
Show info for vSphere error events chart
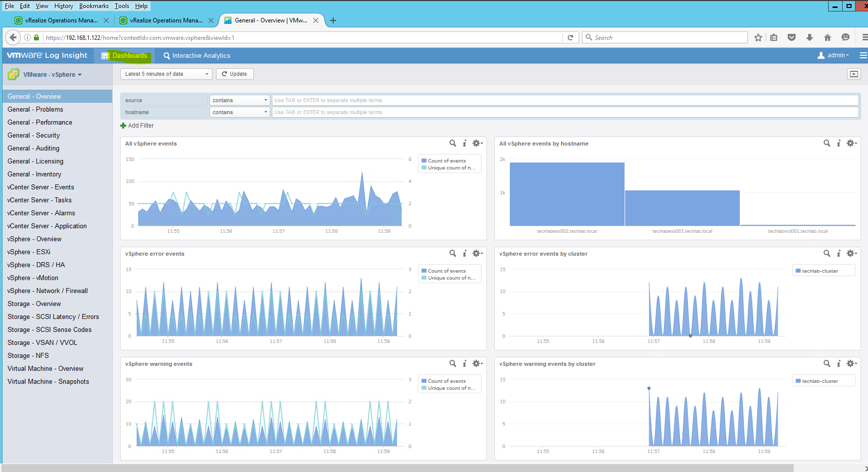click(464, 253)
